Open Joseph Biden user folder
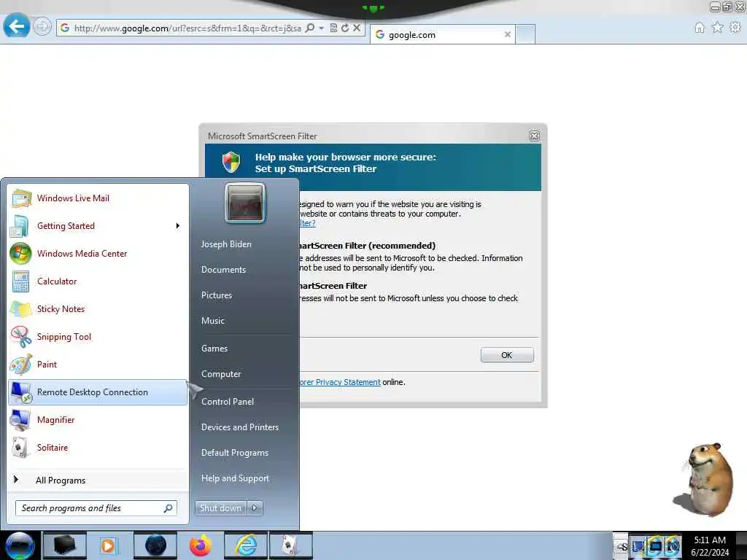Viewport: 747px width, 560px height. point(226,244)
